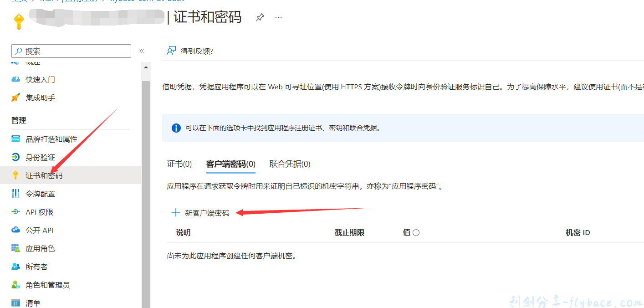Click the 管理 section heading
The width and height of the screenshot is (644, 308).
pyautogui.click(x=19, y=120)
